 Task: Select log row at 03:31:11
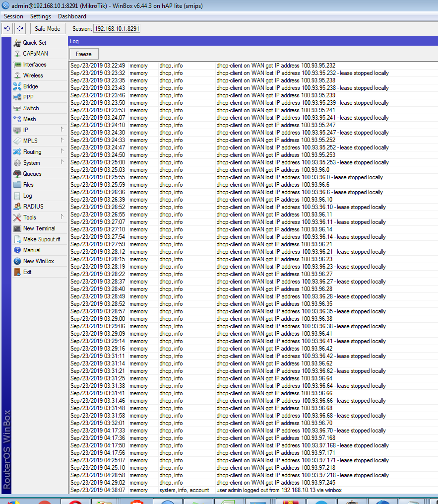[253, 356]
